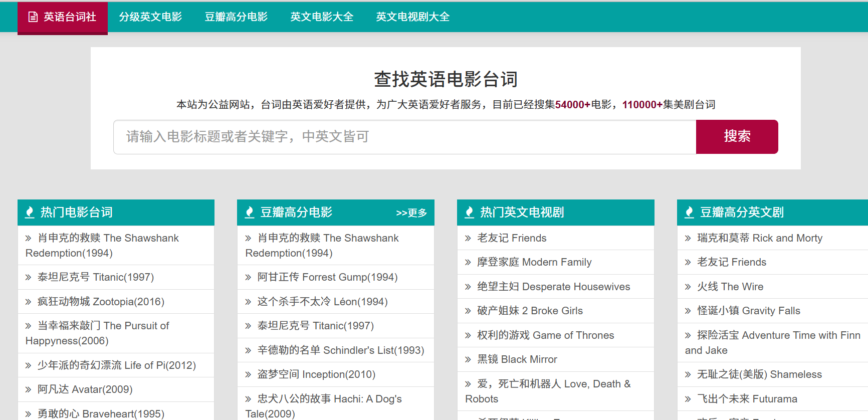Click the » arrow before 摩登家庭 Modern Family
The height and width of the screenshot is (420, 868).
468,263
